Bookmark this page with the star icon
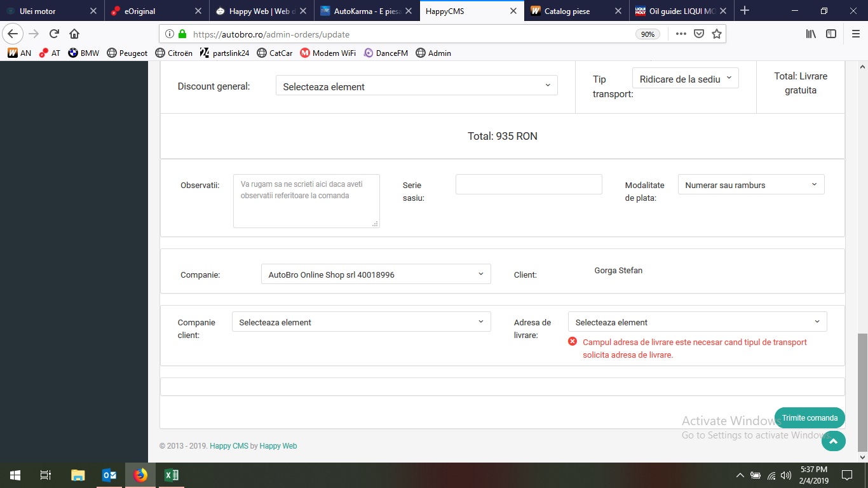Screen dimensions: 868x488 coord(717,34)
